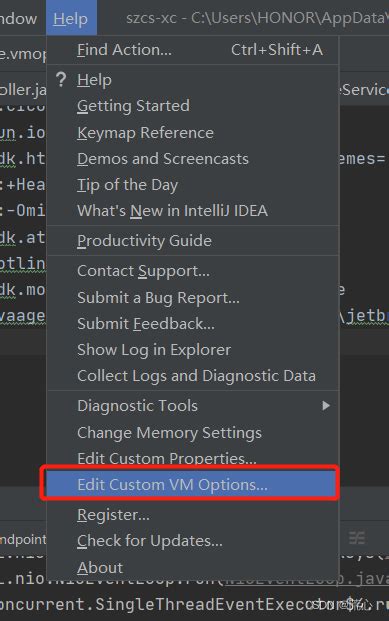This screenshot has width=389, height=621.
Task: Expand the Diagnostic Tools submenu arrow
Action: (326, 406)
